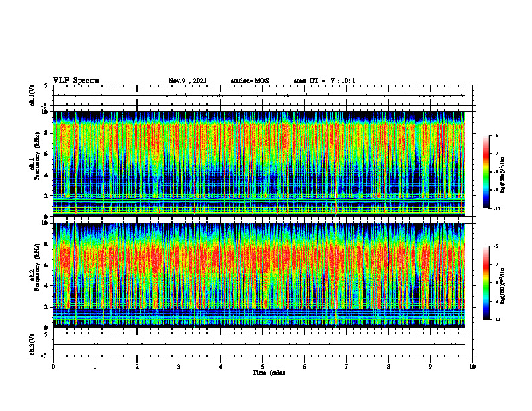Click the "-10" label on ch.2 colorbar
Image resolution: width=532 pixels, height=411 pixels.
(x=496, y=320)
